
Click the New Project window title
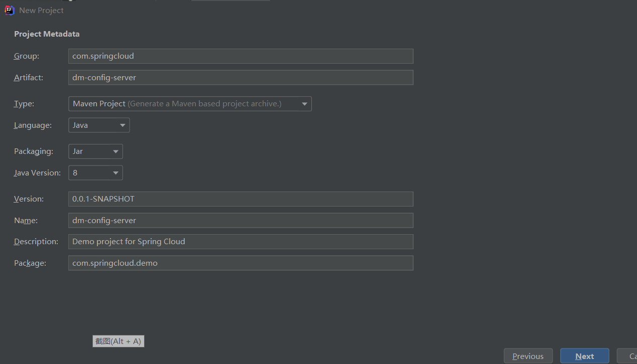pos(41,10)
